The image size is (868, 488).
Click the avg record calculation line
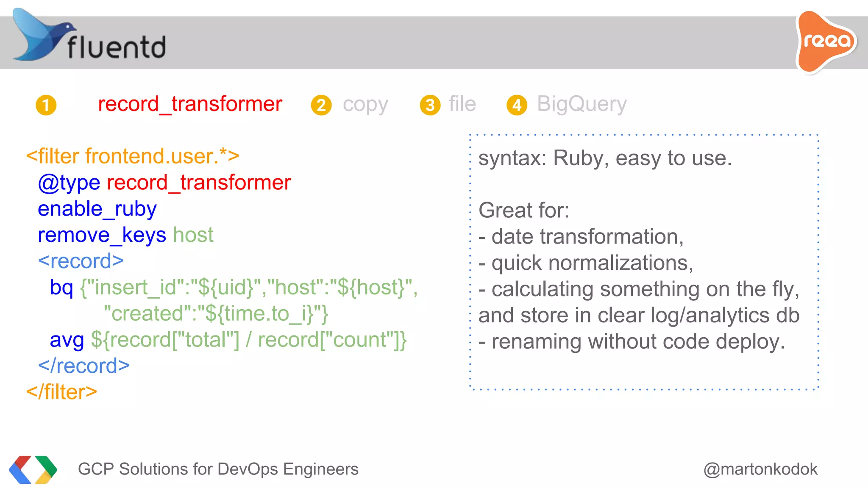pos(228,340)
